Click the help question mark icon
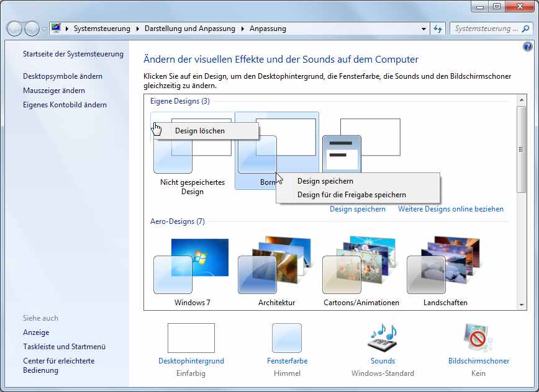This screenshot has width=539, height=392. coord(527,47)
